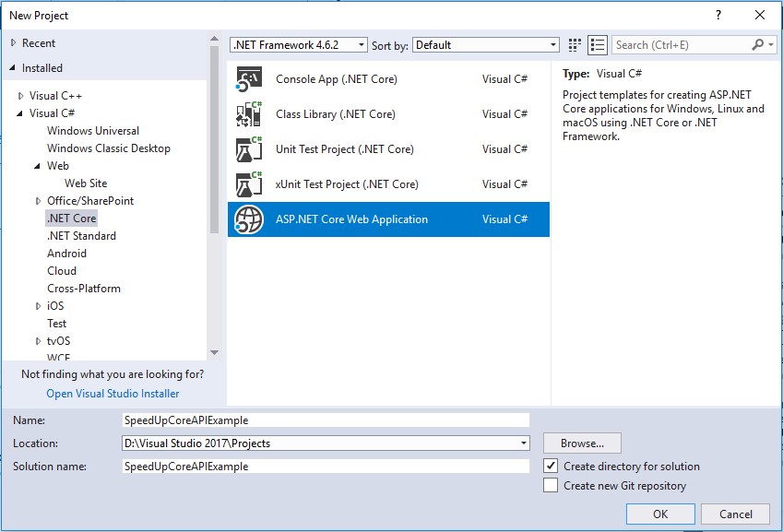Screen dimensions: 783x532
Task: Click the Office/SharePoint category label
Action: coord(90,201)
